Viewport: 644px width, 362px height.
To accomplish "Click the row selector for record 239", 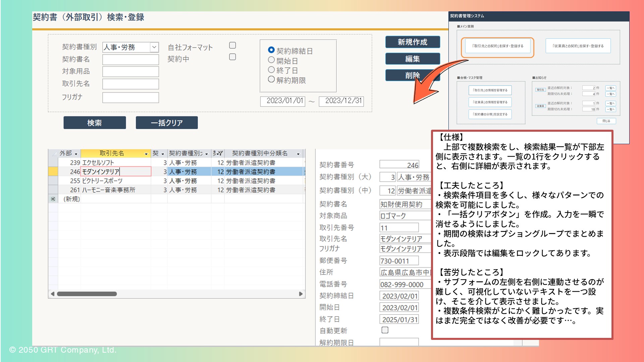I will tap(53, 163).
